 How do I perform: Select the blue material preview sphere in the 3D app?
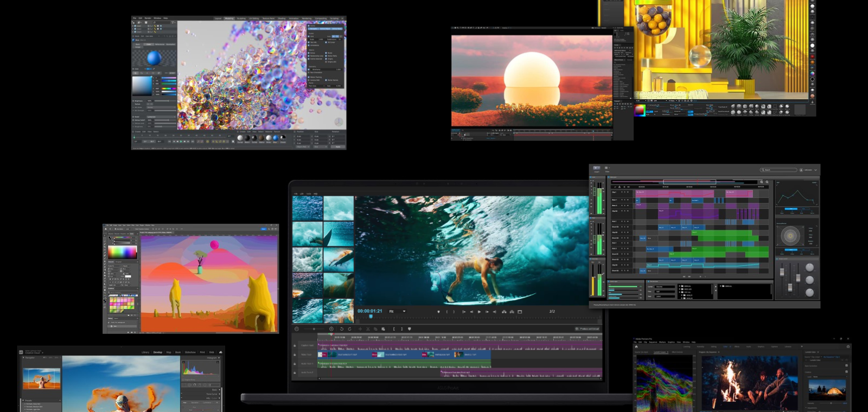coord(154,58)
